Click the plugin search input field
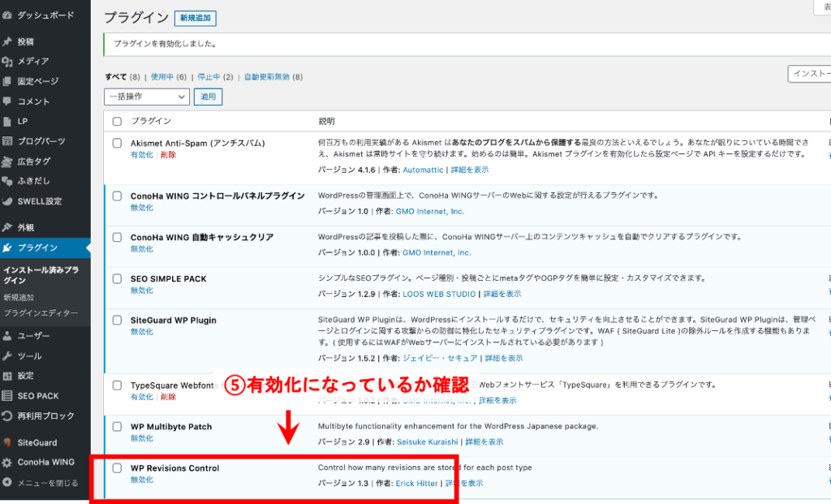 pos(809,74)
